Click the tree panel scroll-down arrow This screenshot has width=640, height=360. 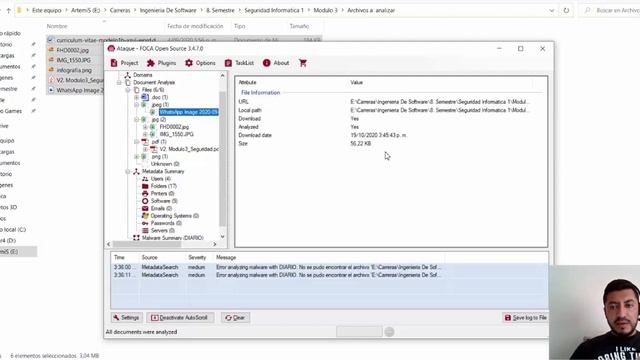222,236
